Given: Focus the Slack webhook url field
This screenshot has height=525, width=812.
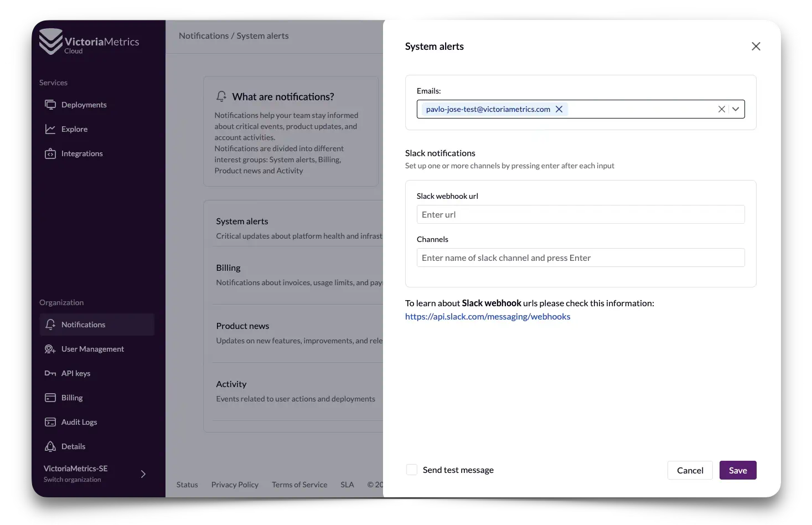Looking at the screenshot, I should click(x=580, y=214).
